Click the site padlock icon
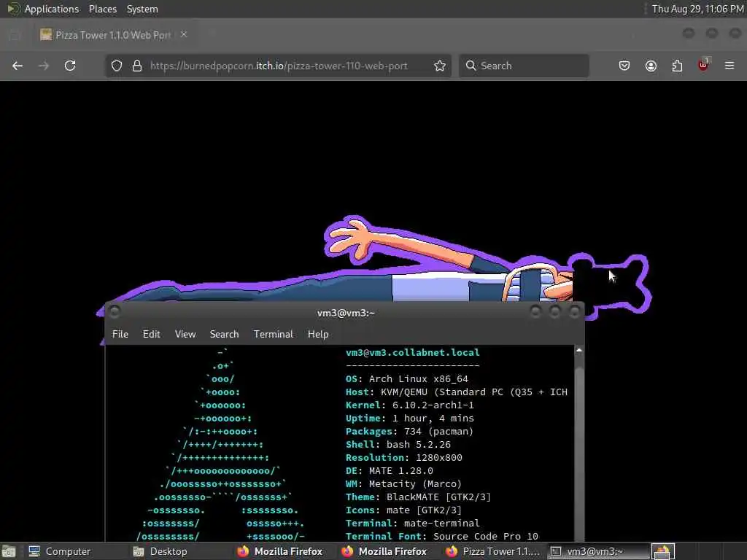The image size is (747, 560). [137, 66]
